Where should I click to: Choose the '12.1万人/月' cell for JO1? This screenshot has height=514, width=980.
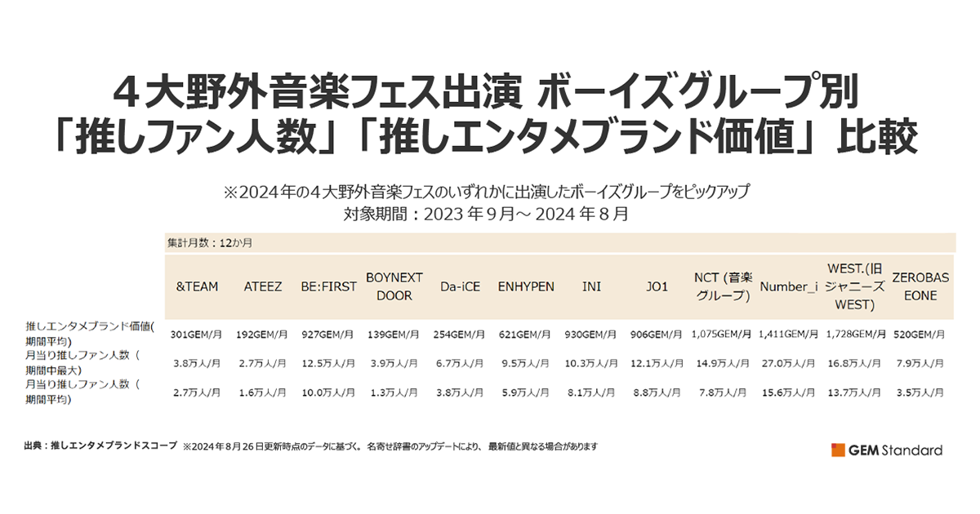click(657, 363)
